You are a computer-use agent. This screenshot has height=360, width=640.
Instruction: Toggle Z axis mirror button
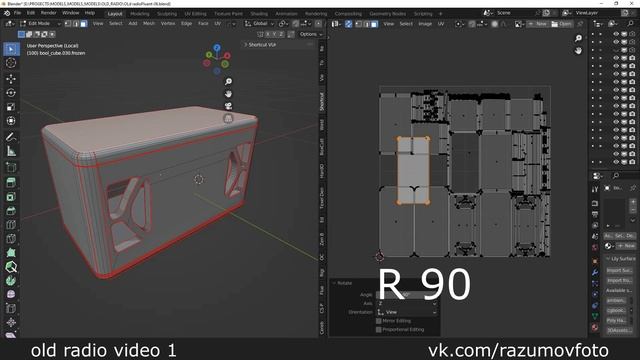[x=281, y=34]
